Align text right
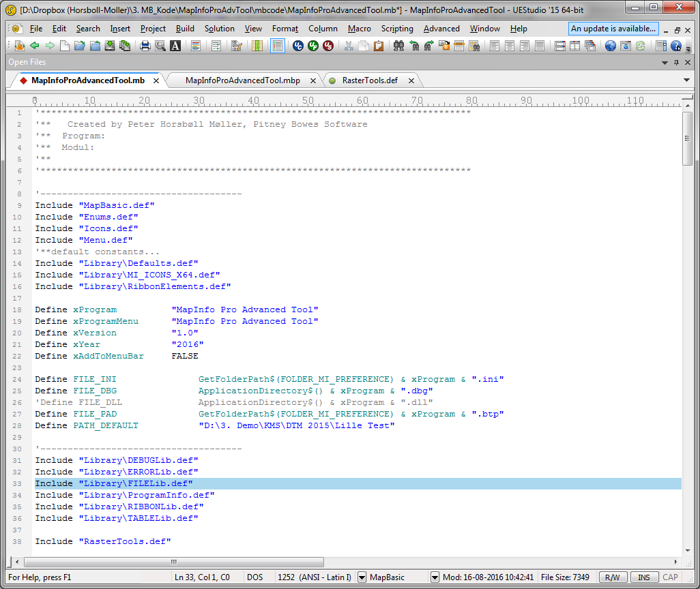This screenshot has height=589, width=700. coord(525,46)
